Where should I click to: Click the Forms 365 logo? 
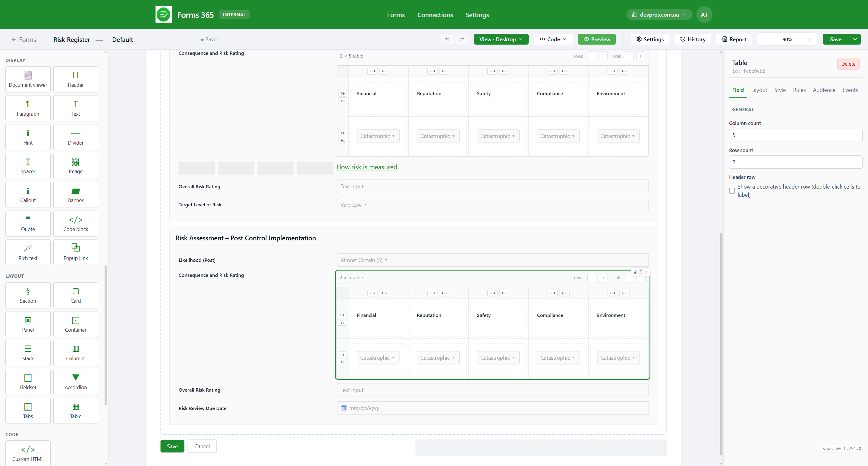(163, 14)
